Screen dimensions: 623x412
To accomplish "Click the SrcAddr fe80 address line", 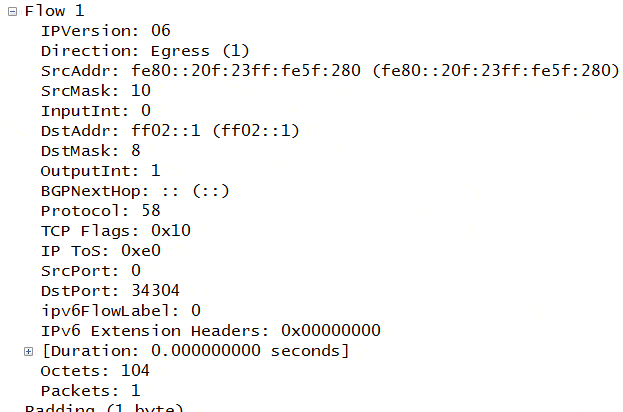I will pos(330,71).
